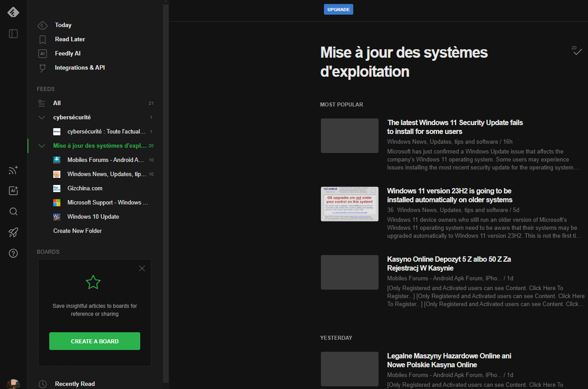Screen dimensions: 588x389
Task: Go to Read Later
Action: pyautogui.click(x=70, y=39)
